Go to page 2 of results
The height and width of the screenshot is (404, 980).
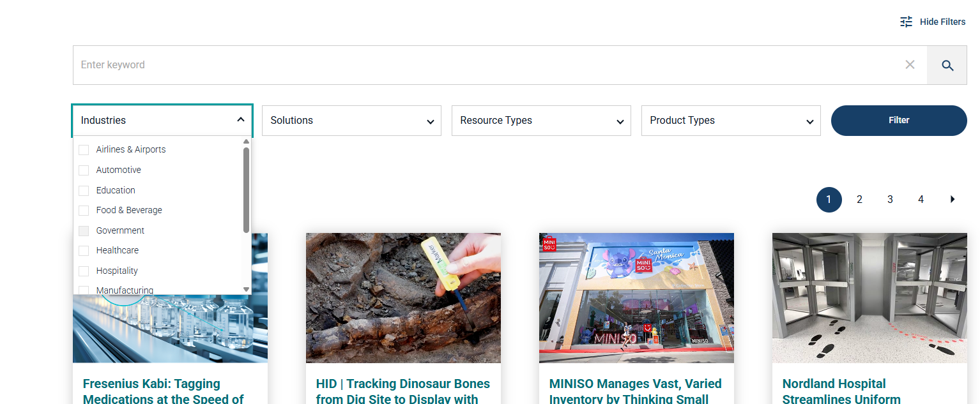tap(859, 199)
